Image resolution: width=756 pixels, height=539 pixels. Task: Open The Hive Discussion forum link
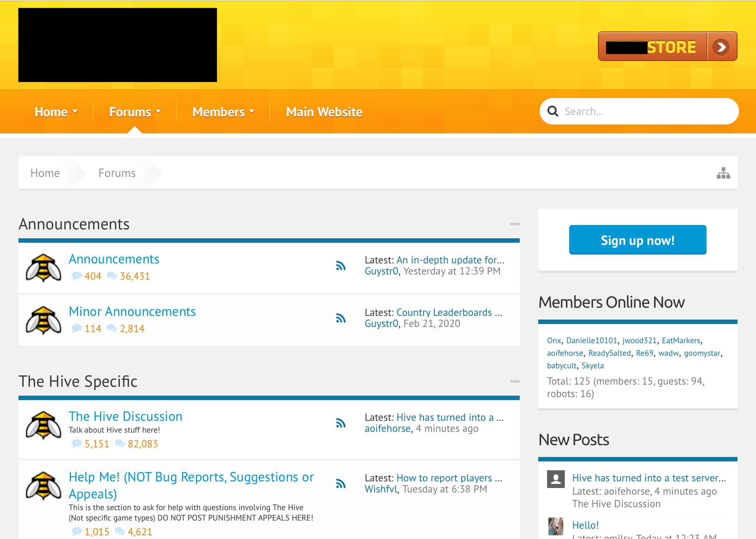[x=126, y=416]
